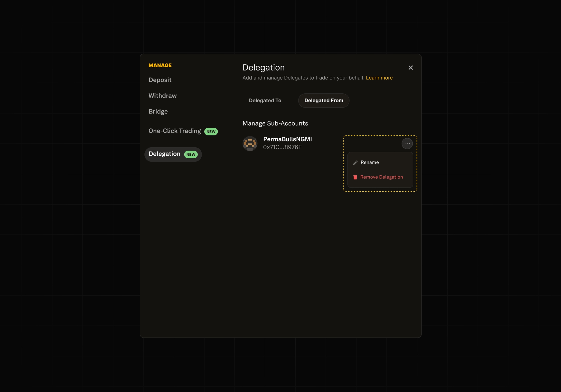Choose Rename from the dropdown menu
Viewport: 561px width, 392px height.
point(369,162)
